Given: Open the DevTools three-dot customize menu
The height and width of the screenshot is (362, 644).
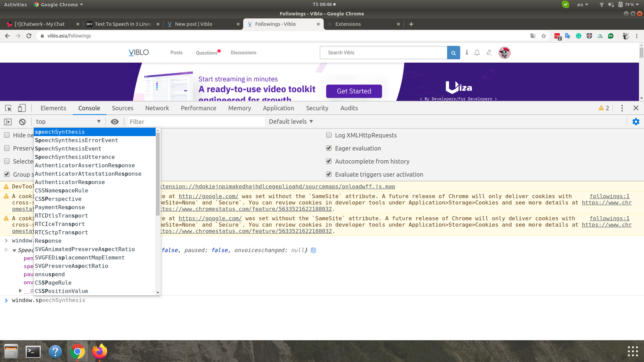Looking at the screenshot, I should pos(622,108).
